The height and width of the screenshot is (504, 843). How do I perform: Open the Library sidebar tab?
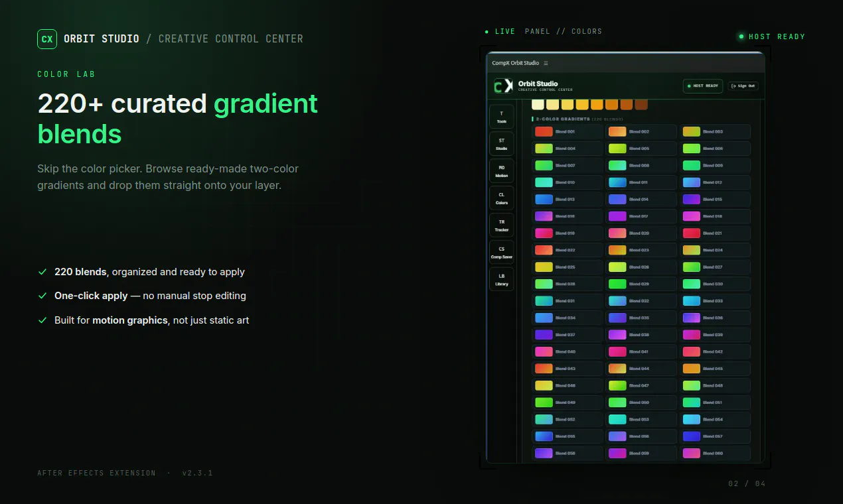click(502, 279)
